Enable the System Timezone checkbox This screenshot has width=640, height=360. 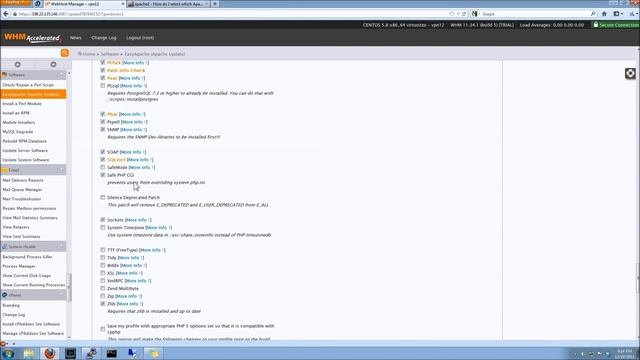click(103, 227)
